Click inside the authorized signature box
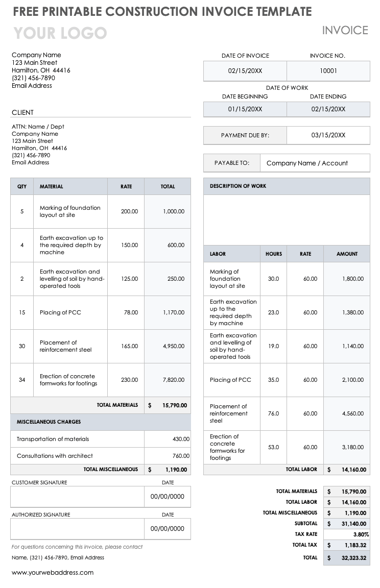The image size is (380, 588). 77,529
